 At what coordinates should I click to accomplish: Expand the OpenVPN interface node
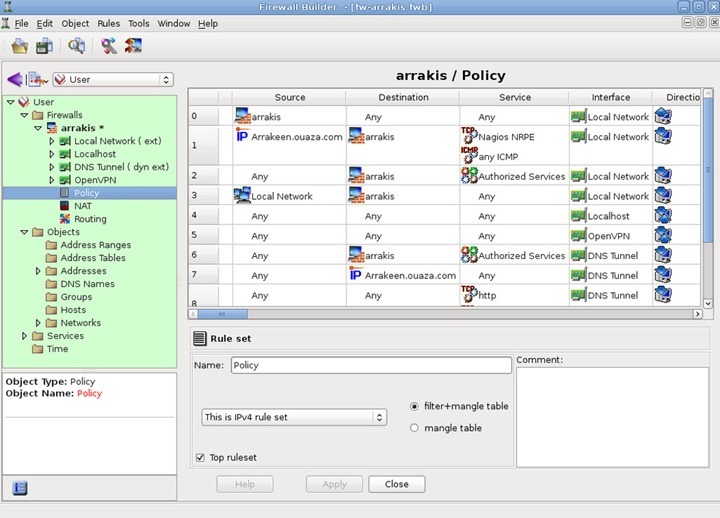point(51,180)
